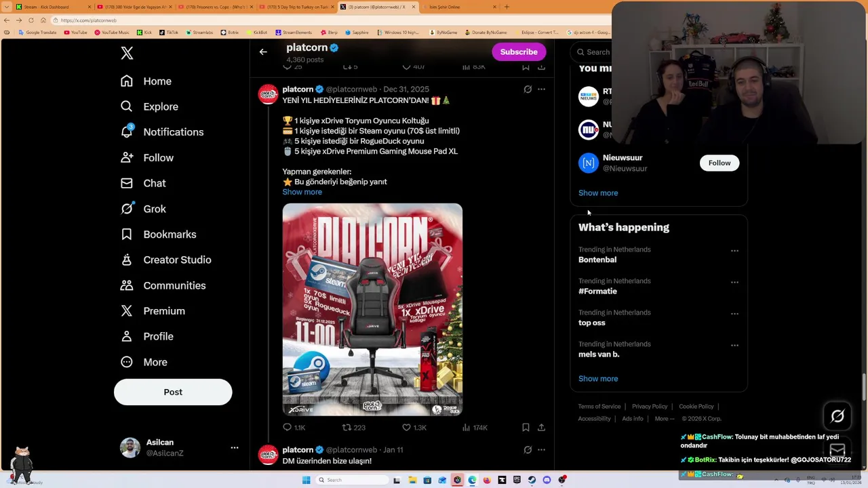Open options for the mels van b. trend
The width and height of the screenshot is (868, 488).
pos(734,345)
